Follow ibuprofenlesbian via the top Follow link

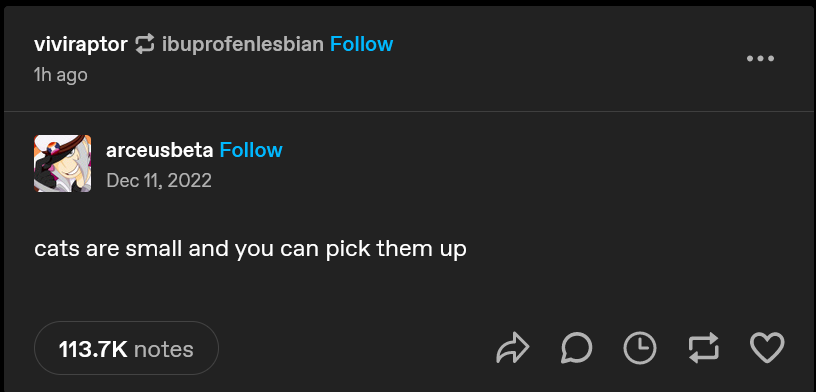(x=362, y=44)
